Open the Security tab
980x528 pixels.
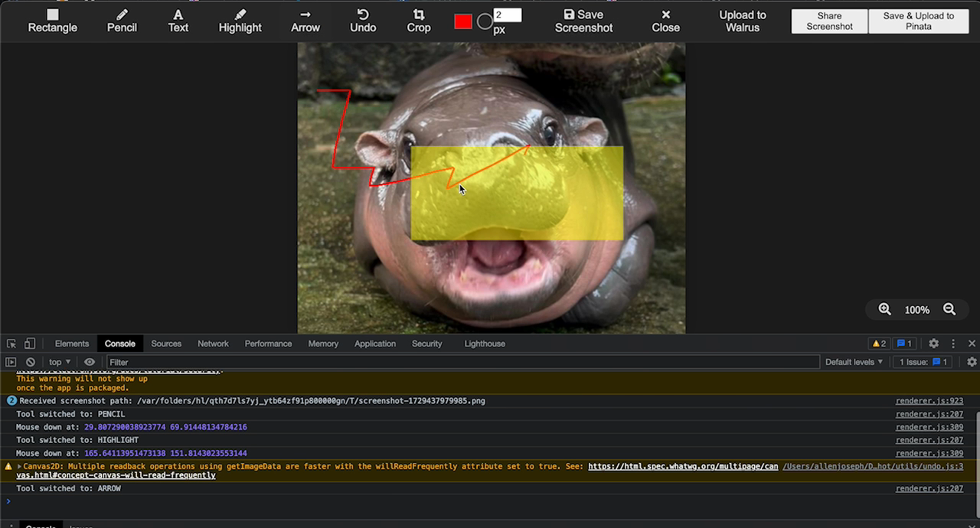point(427,344)
